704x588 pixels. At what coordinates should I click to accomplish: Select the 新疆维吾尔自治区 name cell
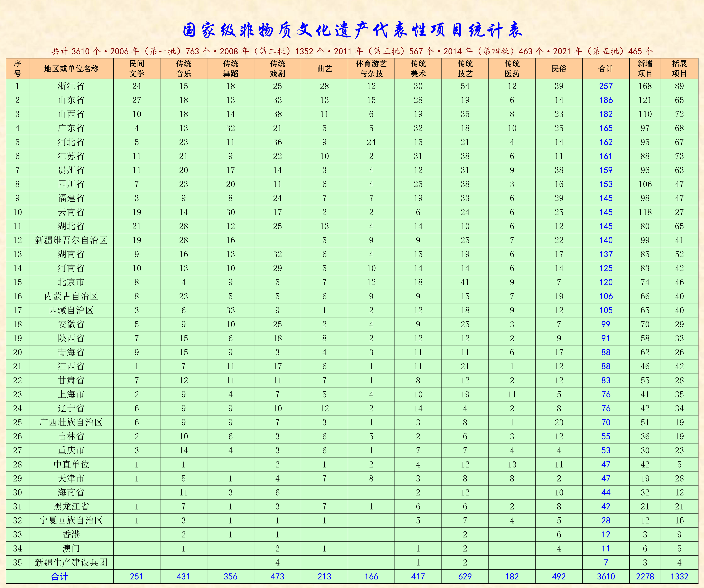[x=71, y=240]
